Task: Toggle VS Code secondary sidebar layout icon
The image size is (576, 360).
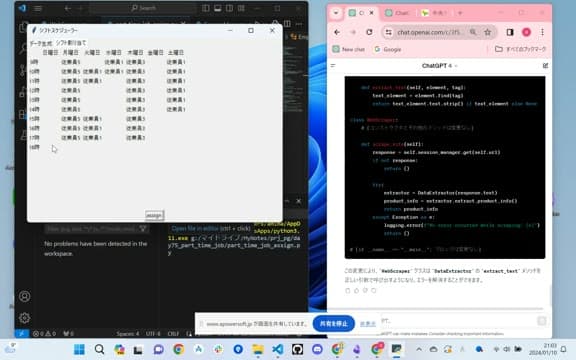Action: coord(229,8)
